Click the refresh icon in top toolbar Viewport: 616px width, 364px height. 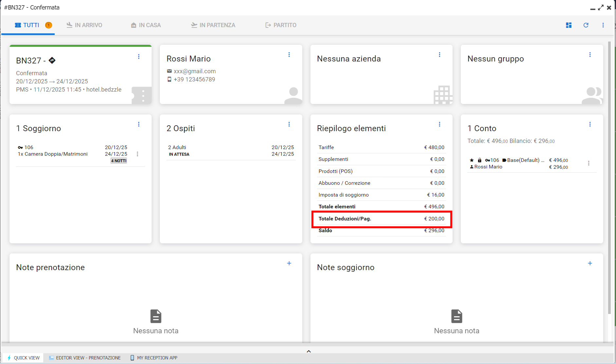click(x=586, y=25)
